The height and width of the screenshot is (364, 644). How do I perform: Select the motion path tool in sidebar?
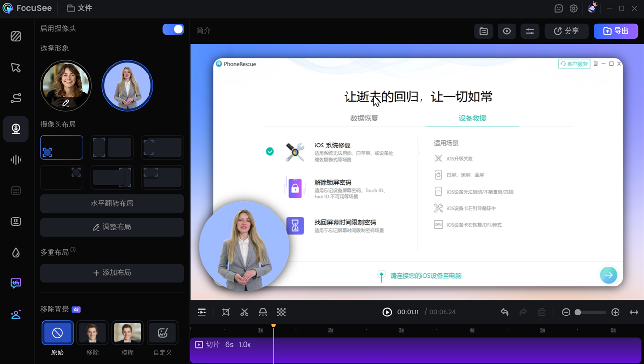16,98
